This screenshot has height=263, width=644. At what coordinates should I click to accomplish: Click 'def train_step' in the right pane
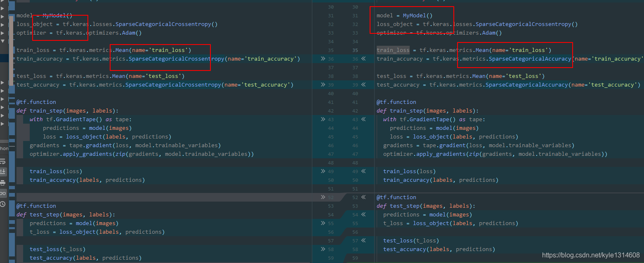coord(400,111)
